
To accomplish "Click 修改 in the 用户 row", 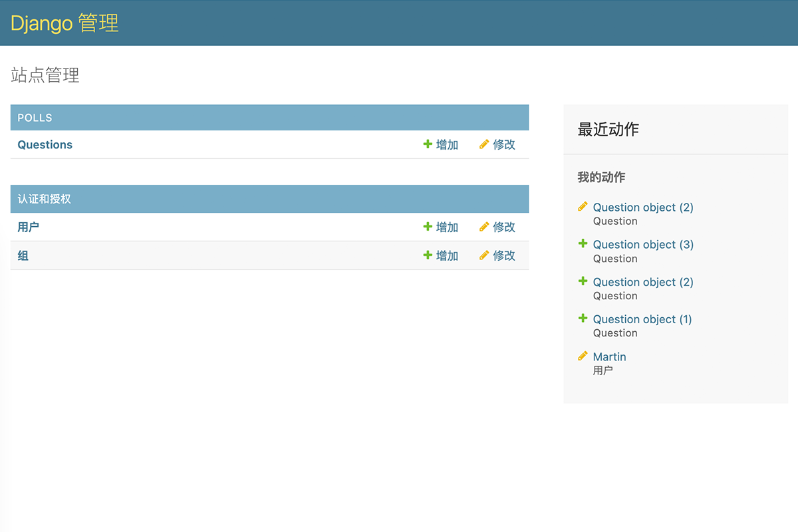I will pos(504,227).
